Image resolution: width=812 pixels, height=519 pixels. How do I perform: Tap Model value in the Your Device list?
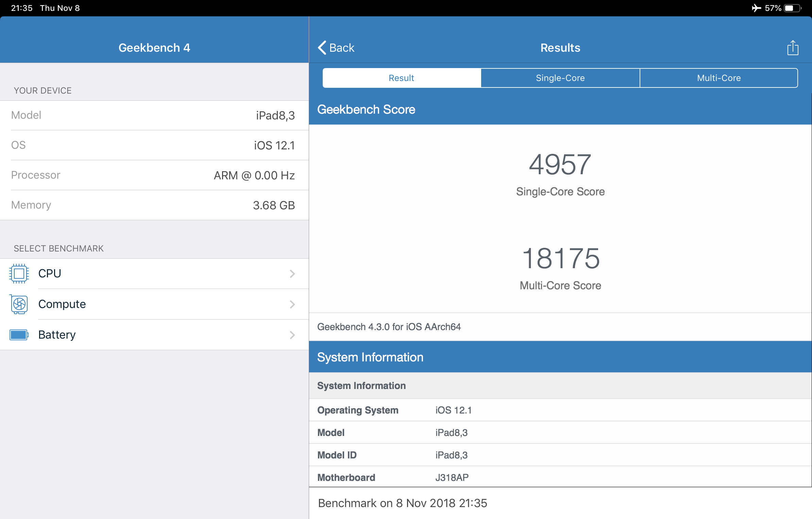[x=275, y=115]
